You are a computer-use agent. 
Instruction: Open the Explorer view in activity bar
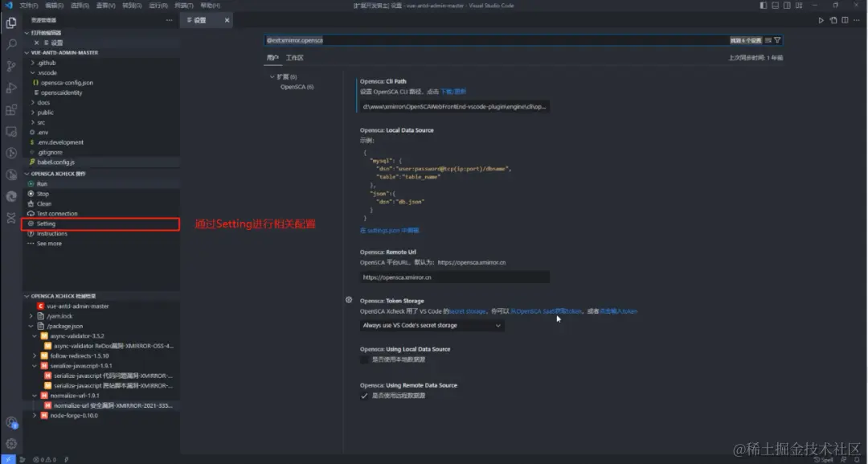click(11, 23)
